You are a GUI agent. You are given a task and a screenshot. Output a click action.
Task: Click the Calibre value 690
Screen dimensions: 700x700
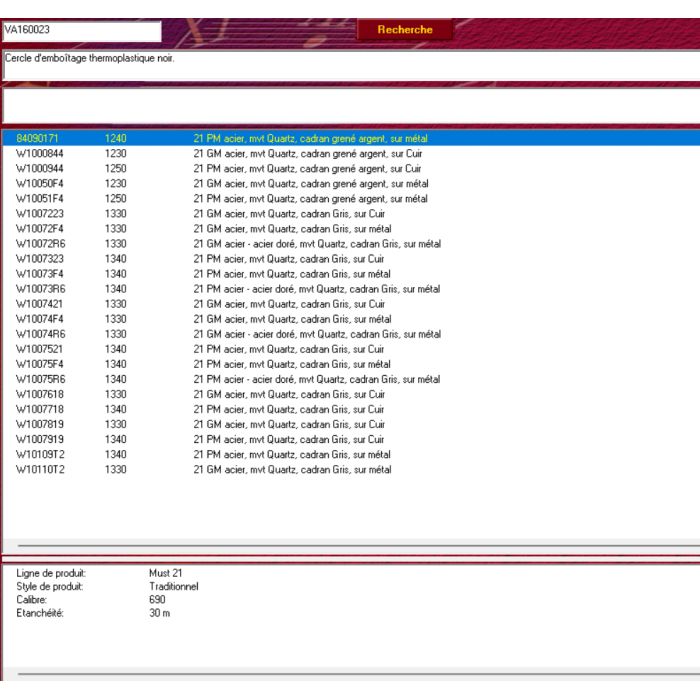pyautogui.click(x=157, y=600)
